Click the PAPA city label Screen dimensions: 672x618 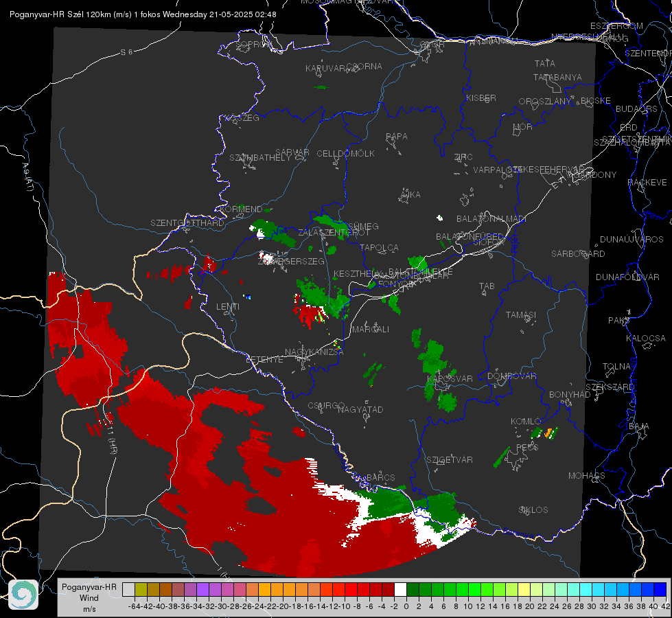pos(397,137)
